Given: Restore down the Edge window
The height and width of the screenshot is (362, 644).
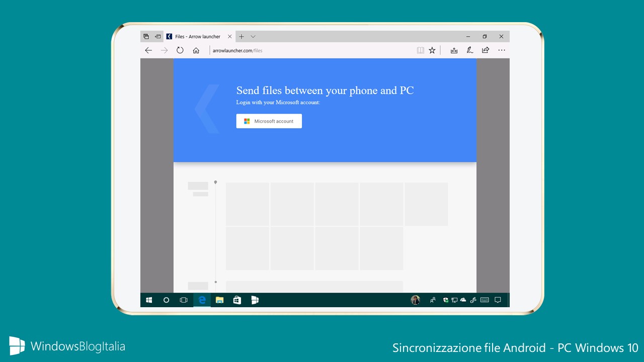Looking at the screenshot, I should pos(485,37).
